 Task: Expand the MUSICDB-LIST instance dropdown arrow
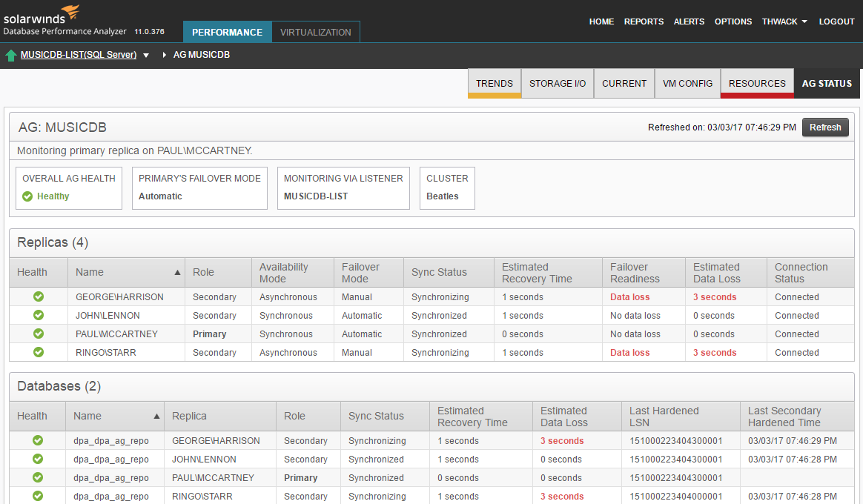(146, 56)
